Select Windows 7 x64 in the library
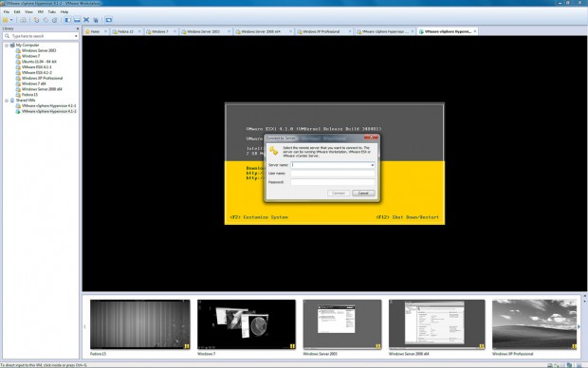 (x=33, y=84)
